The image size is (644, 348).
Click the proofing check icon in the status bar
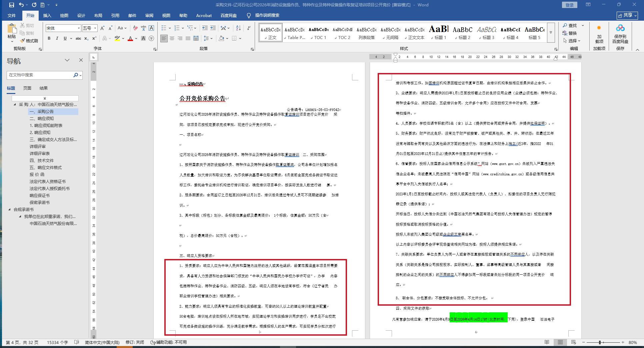coord(77,342)
